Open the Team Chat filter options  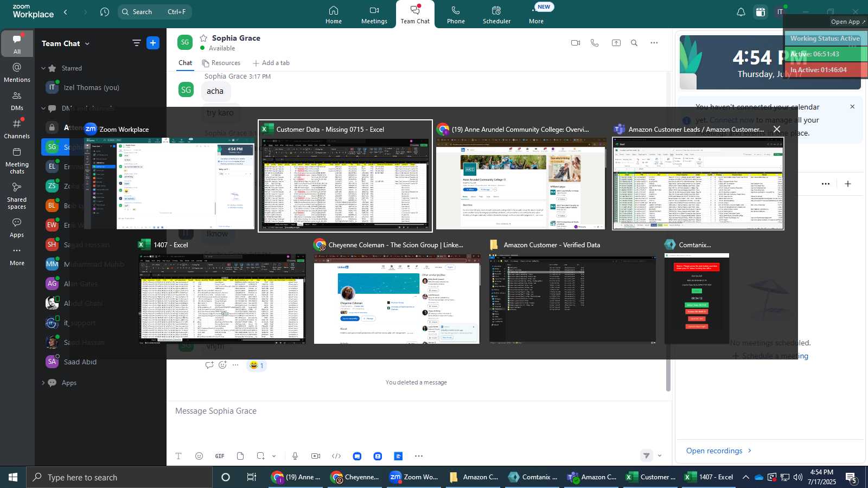136,43
